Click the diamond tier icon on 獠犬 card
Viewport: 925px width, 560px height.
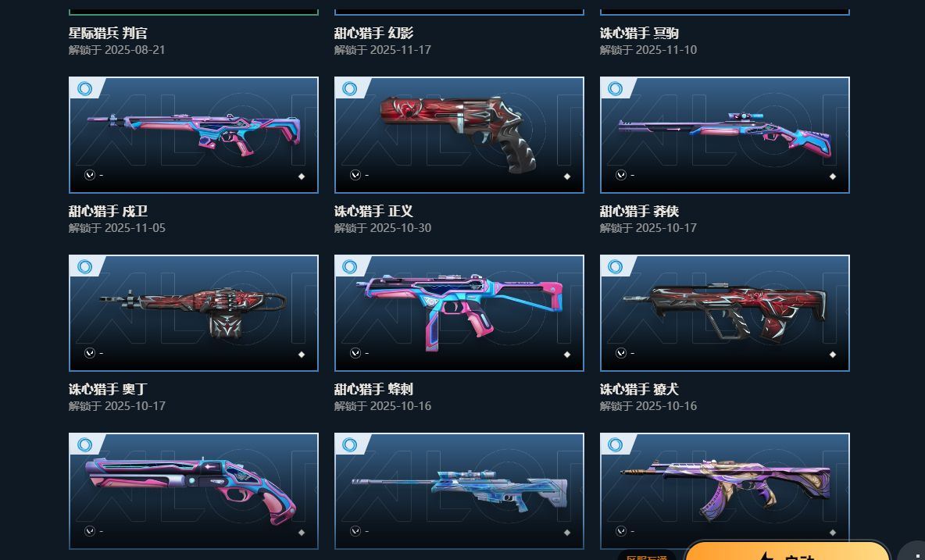coord(832,355)
